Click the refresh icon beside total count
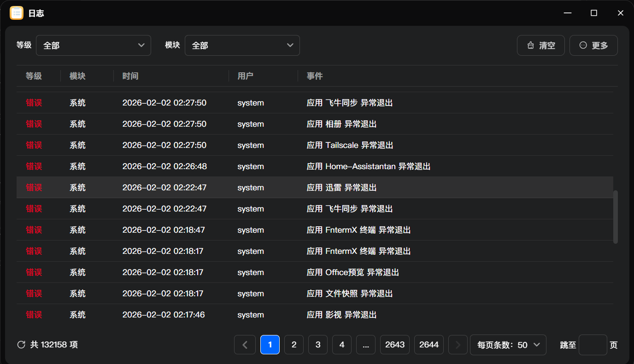634x364 pixels. coord(21,345)
